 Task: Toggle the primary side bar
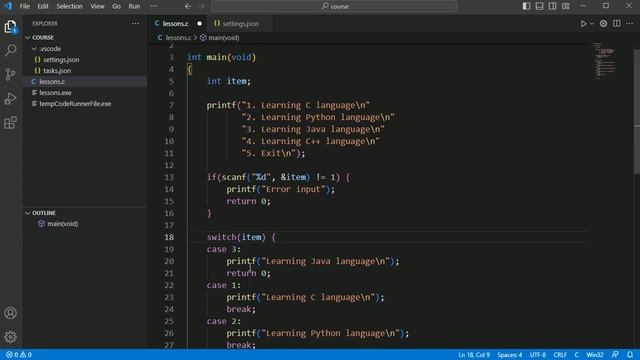527,6
